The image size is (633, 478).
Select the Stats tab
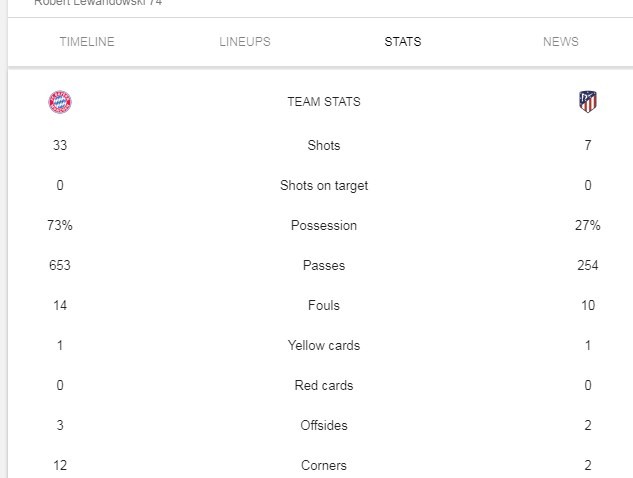(403, 42)
